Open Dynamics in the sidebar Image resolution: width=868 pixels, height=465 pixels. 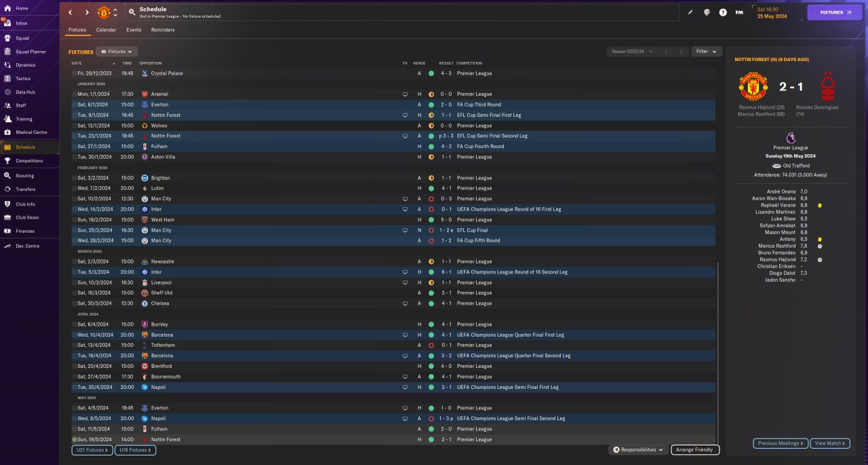(x=25, y=65)
